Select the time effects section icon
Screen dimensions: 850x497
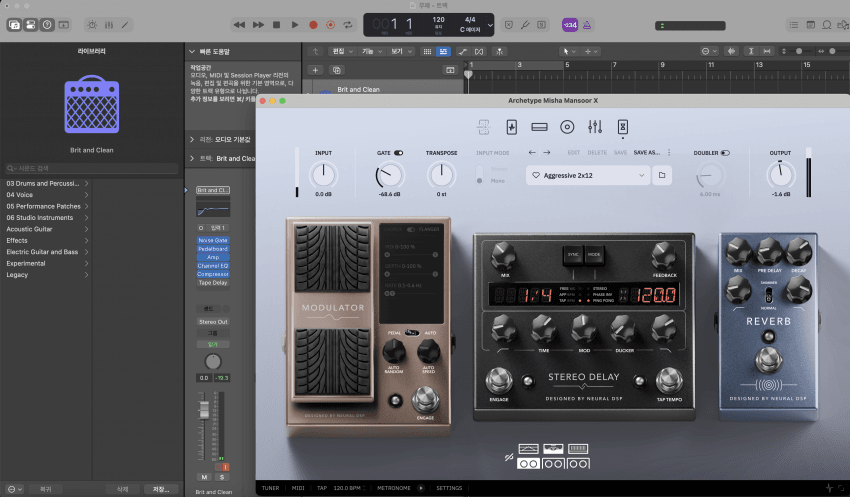tap(622, 127)
